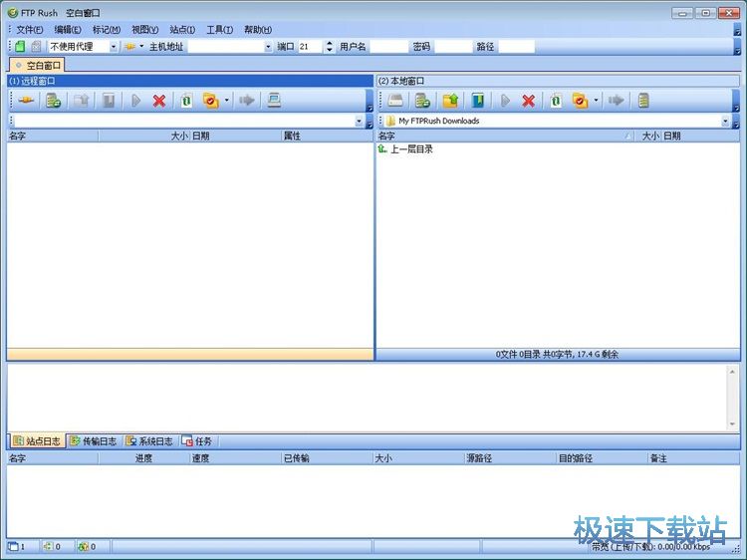Image resolution: width=747 pixels, height=560 pixels.
Task: Click the red X abort icon in remote pane
Action: click(x=159, y=101)
